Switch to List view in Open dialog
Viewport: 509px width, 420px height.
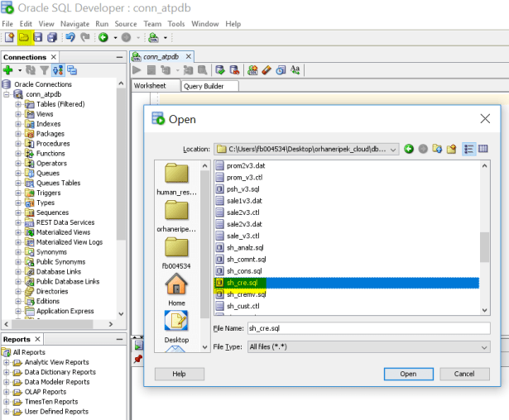pos(469,149)
